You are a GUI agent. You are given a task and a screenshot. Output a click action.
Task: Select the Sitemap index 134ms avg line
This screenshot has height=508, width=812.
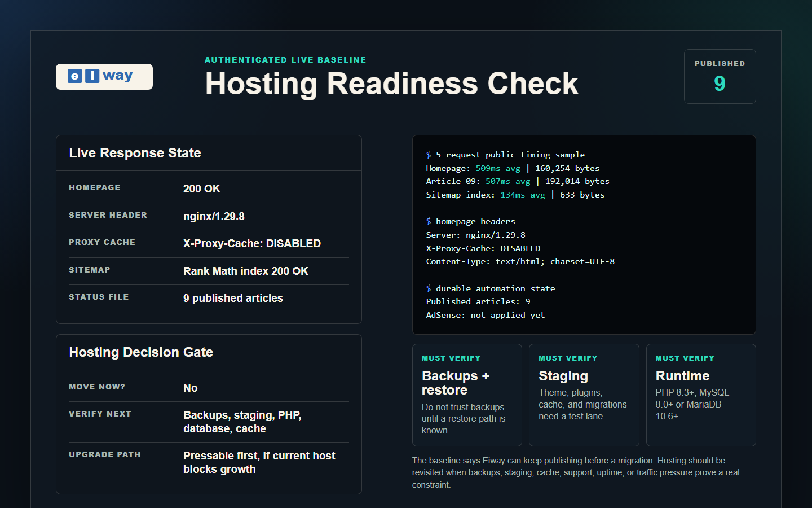515,195
